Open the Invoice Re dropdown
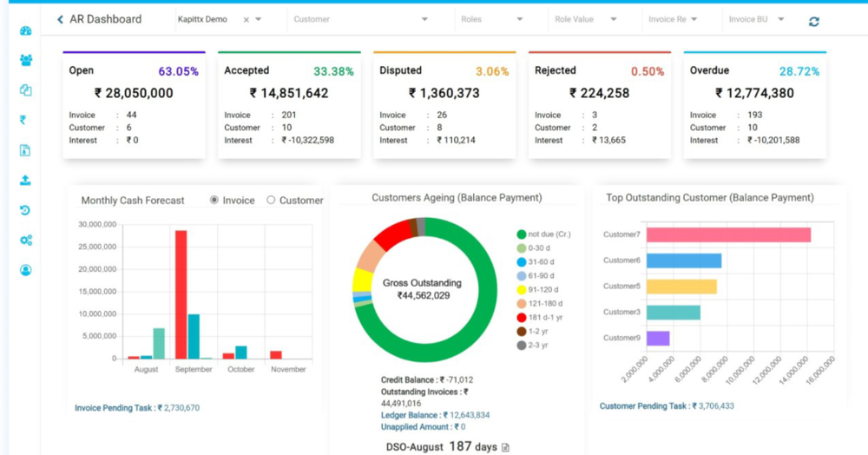This screenshot has height=455, width=868. pos(673,19)
